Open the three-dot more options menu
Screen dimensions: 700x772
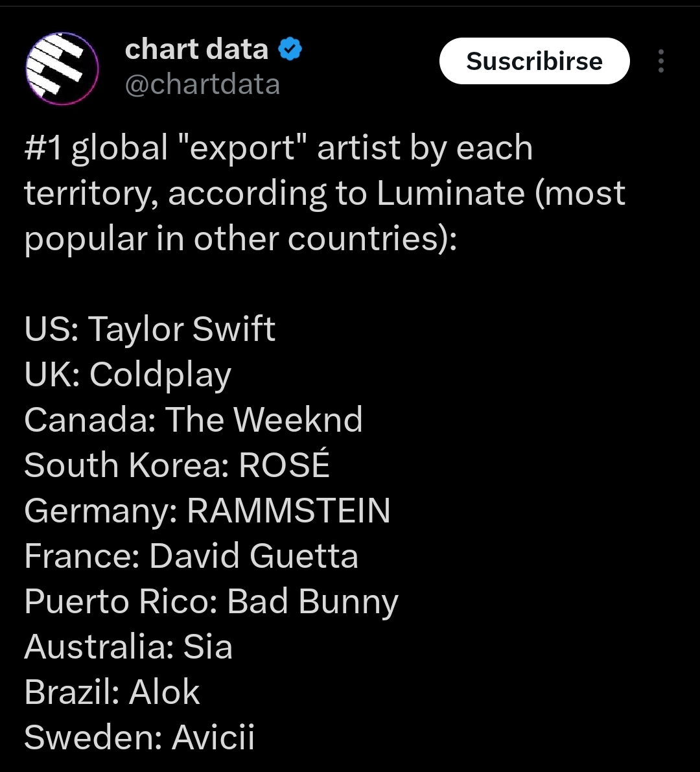[x=660, y=62]
